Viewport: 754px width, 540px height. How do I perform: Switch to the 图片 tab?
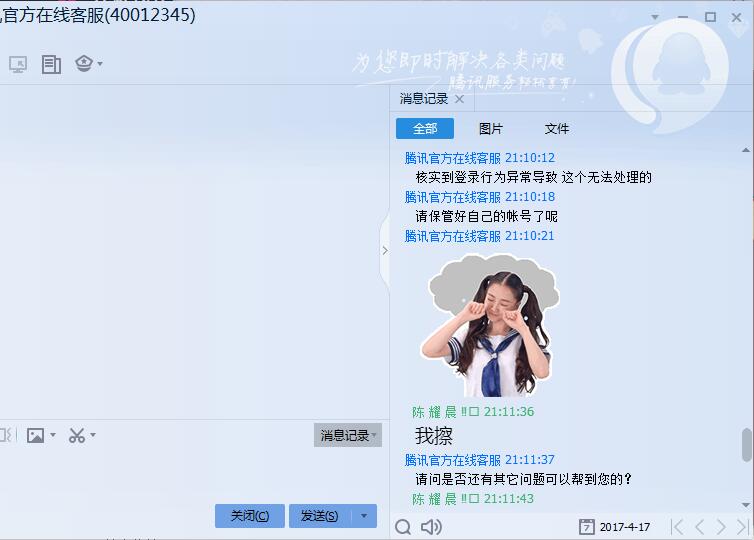click(490, 129)
